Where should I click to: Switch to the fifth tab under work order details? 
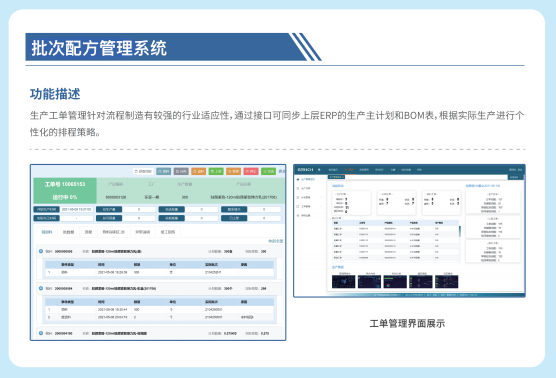143,232
